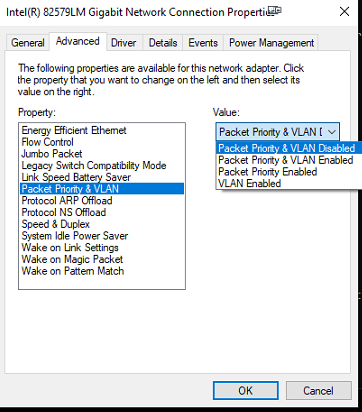Image resolution: width=362 pixels, height=412 pixels.
Task: Select Speed & Duplex property
Action: [102, 224]
